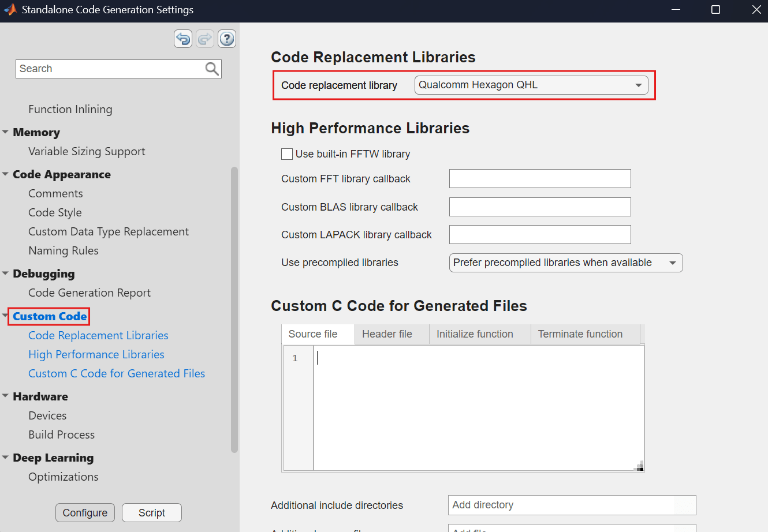Click the MATLAB logo in title bar
768x532 pixels.
[10, 10]
